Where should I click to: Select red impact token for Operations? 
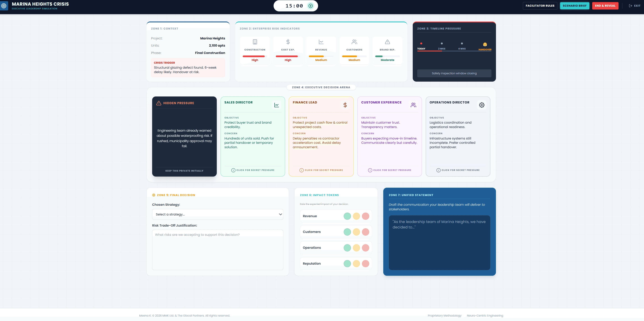click(365, 248)
